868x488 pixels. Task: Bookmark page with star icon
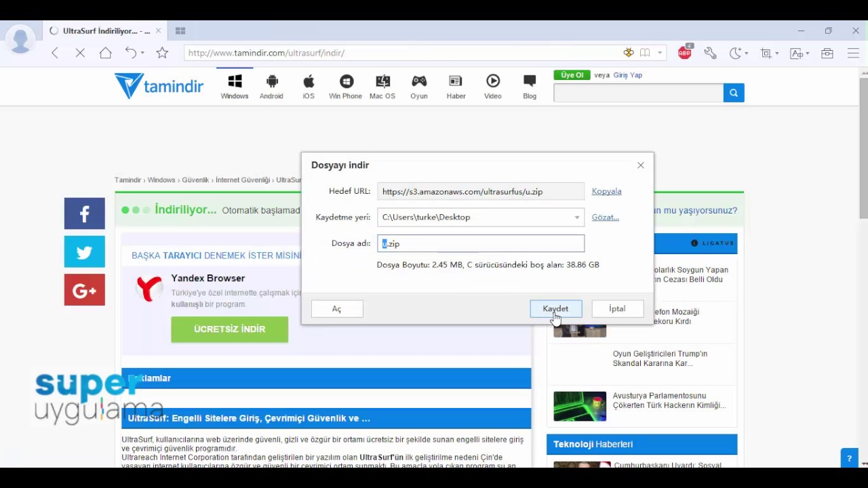pyautogui.click(x=162, y=53)
